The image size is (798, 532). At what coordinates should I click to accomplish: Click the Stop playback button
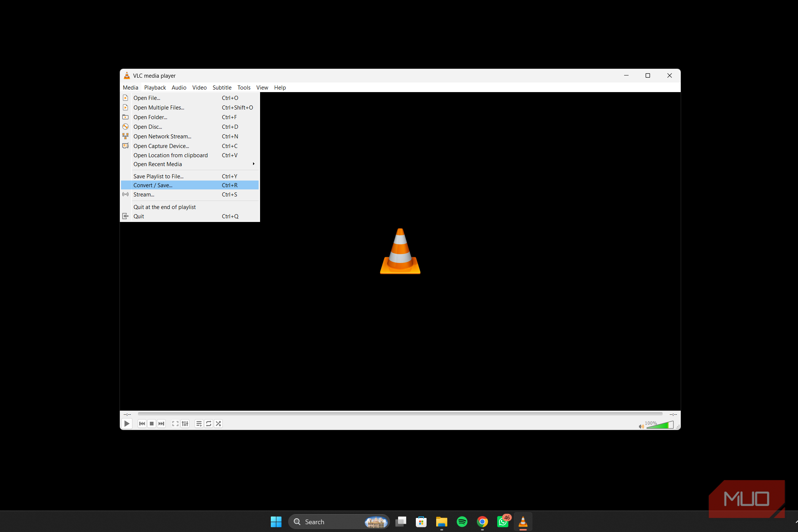[x=152, y=424]
